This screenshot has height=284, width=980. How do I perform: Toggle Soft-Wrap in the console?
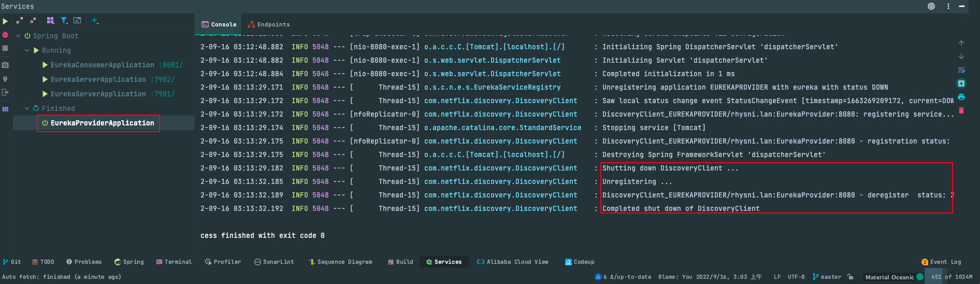point(961,70)
